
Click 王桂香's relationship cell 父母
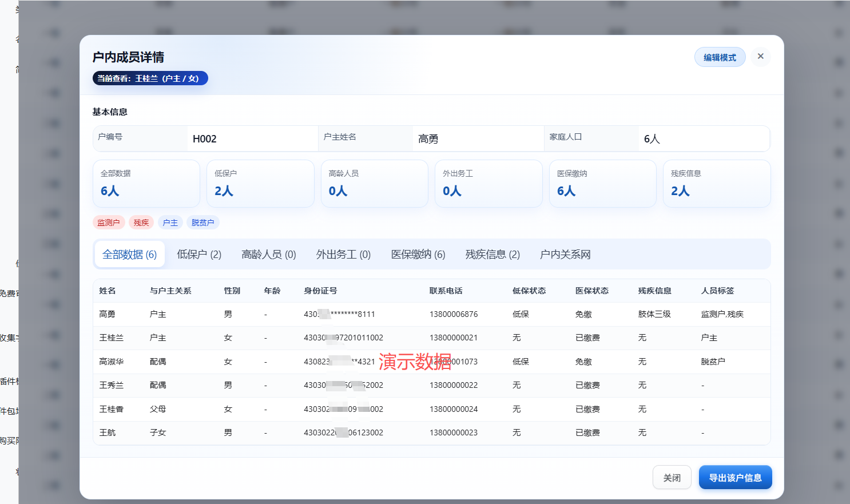click(x=158, y=409)
